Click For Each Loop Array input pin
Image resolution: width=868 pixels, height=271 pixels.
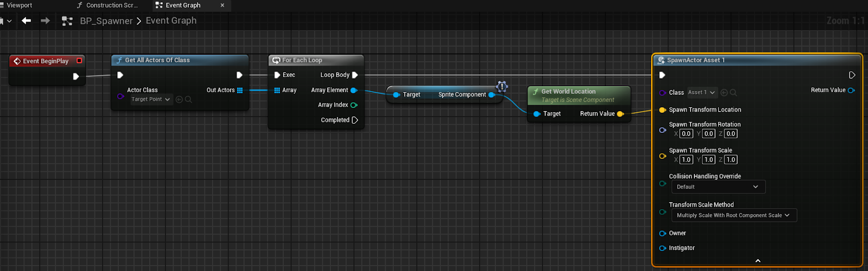click(x=277, y=90)
